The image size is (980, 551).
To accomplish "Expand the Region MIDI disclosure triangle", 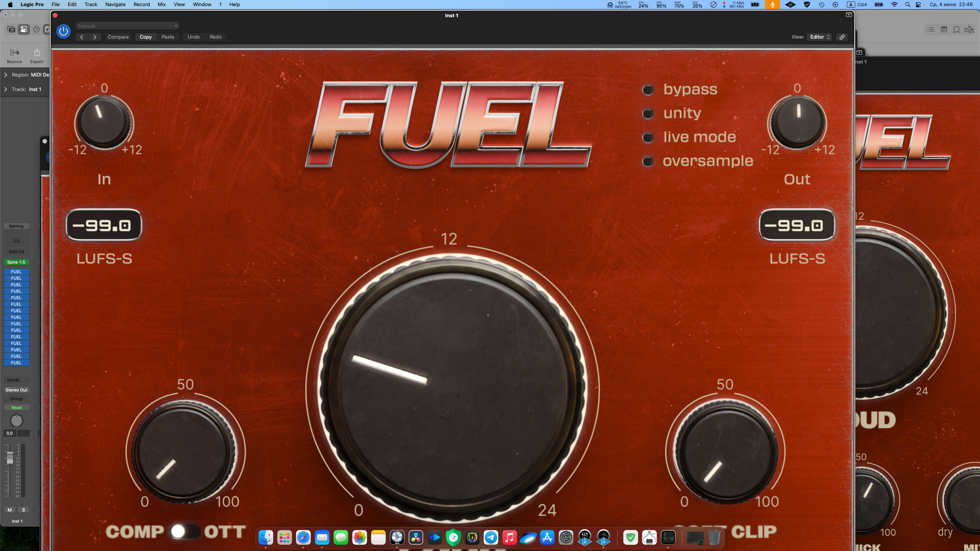I will [6, 75].
